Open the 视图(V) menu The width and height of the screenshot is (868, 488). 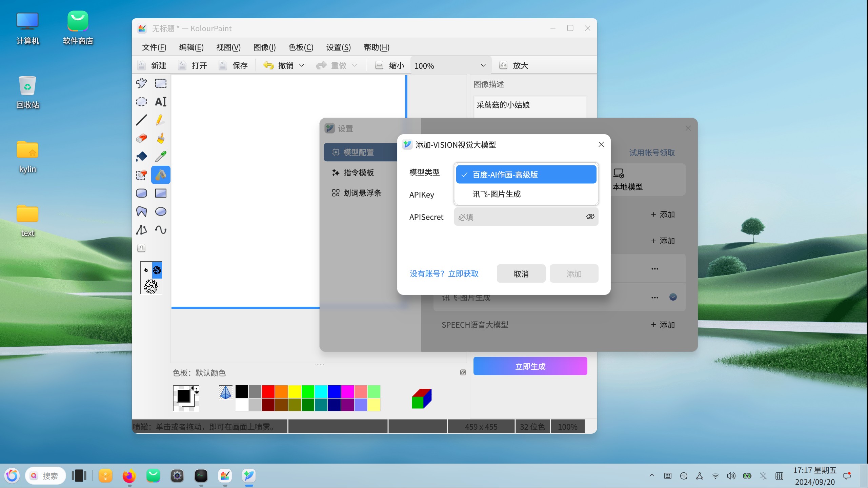228,47
